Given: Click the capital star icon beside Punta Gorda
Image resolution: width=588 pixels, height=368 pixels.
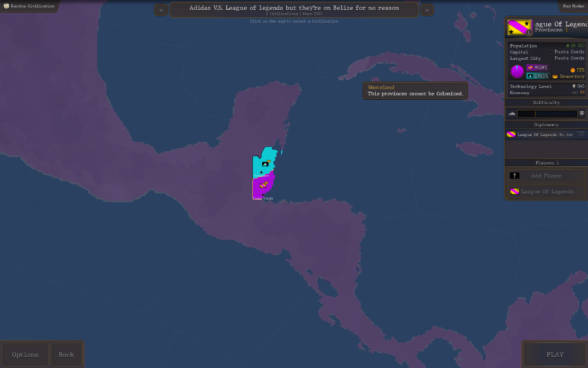Looking at the screenshot, I should tap(551, 52).
